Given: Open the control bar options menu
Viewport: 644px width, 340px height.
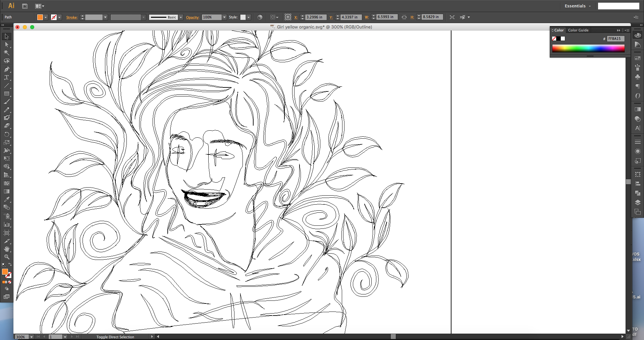Looking at the screenshot, I should (x=636, y=17).
